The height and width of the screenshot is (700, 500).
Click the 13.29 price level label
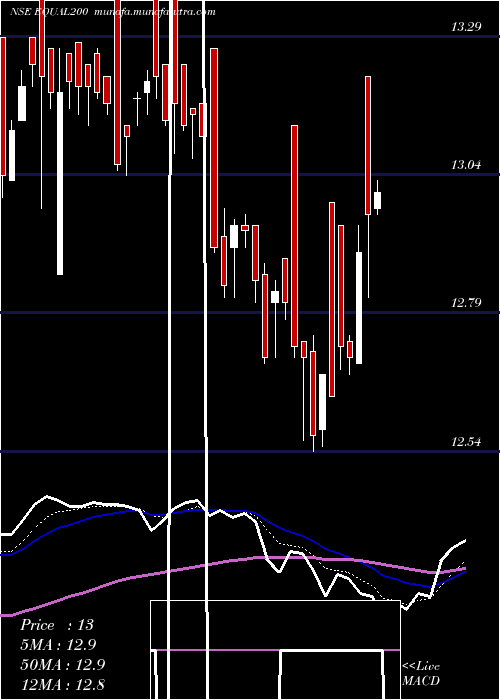pos(466,26)
